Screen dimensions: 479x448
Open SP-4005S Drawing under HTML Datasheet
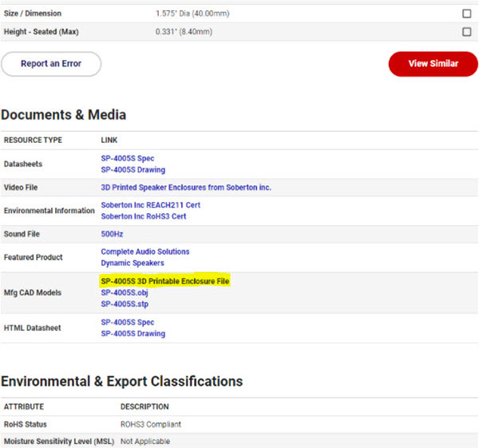(133, 333)
